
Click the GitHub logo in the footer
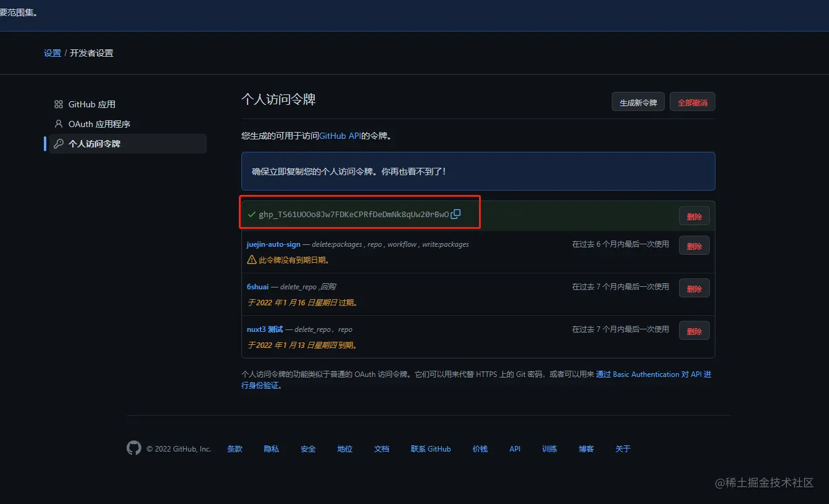coord(134,448)
